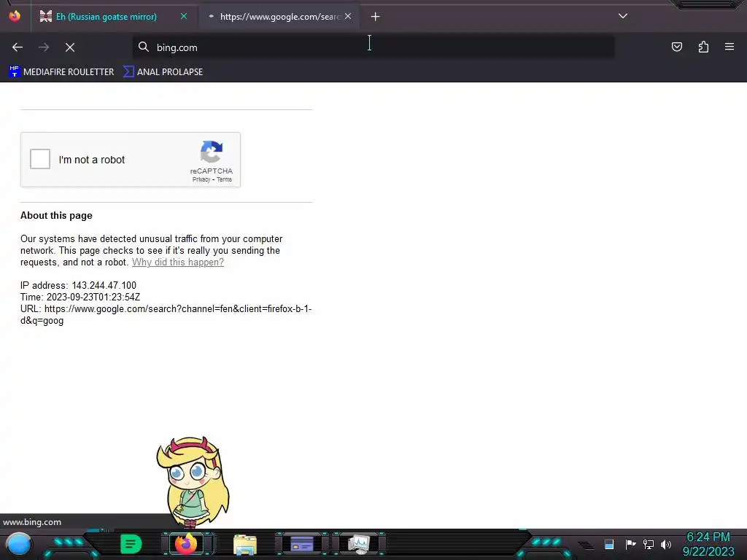The image size is (747, 560).
Task: Open the Action Center flag icon
Action: pos(630,544)
